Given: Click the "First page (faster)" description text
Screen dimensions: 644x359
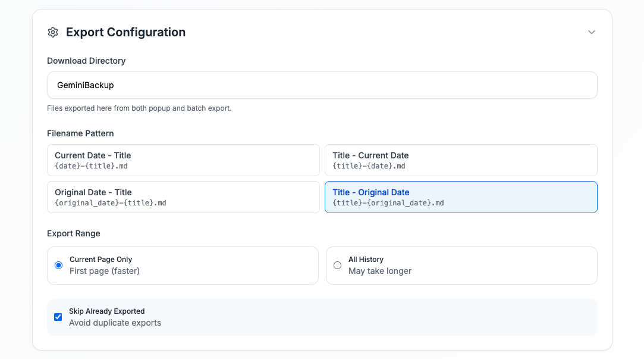Looking at the screenshot, I should [x=105, y=271].
